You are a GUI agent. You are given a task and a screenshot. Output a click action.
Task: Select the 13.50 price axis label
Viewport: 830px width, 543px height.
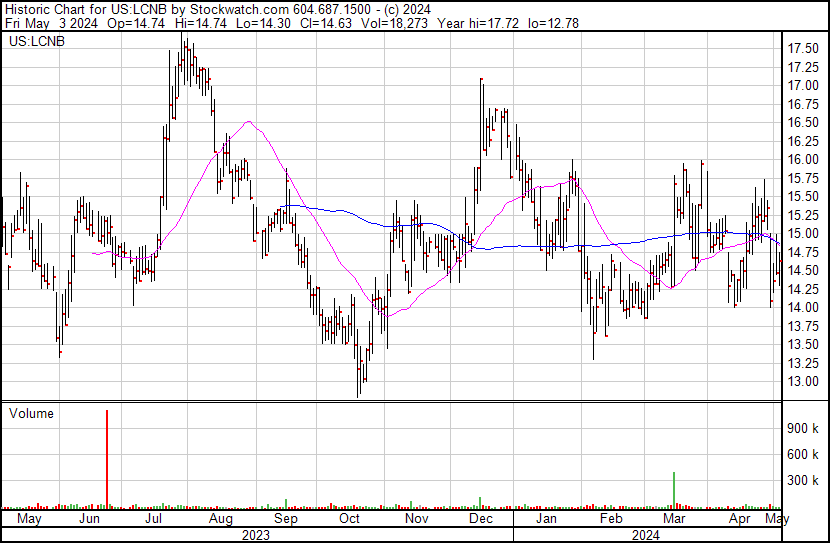click(x=803, y=345)
